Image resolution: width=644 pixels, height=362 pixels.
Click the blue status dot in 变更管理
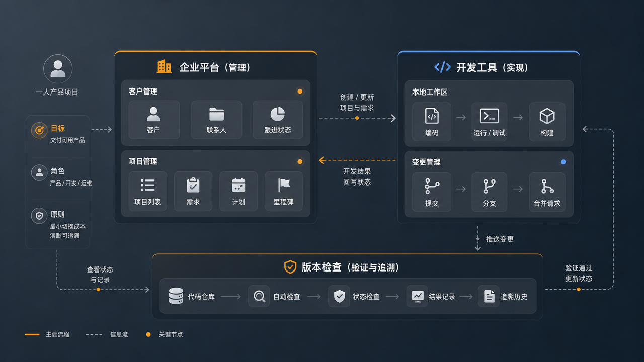563,162
